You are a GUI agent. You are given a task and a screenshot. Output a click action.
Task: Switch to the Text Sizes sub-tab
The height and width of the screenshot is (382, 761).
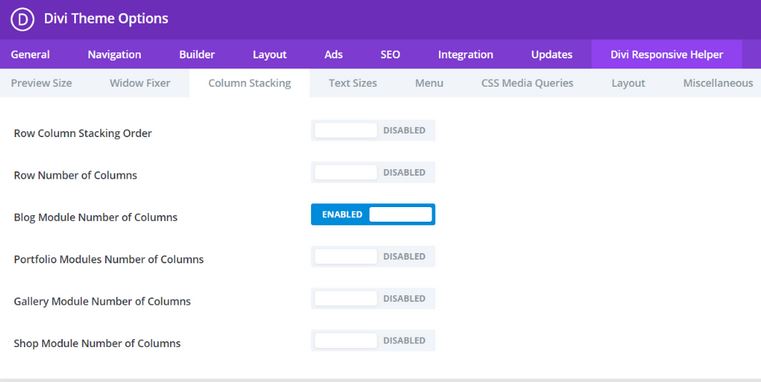click(x=353, y=83)
